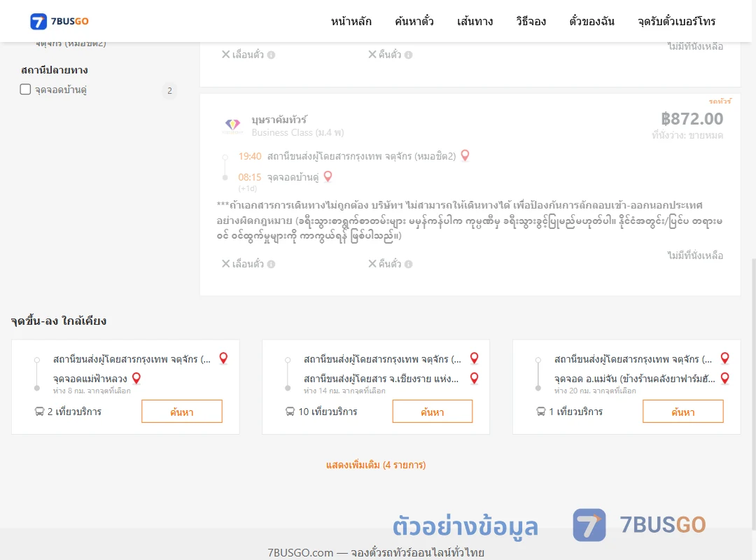The image size is (756, 560).
Task: Click the 19:40 departure time
Action: [250, 156]
